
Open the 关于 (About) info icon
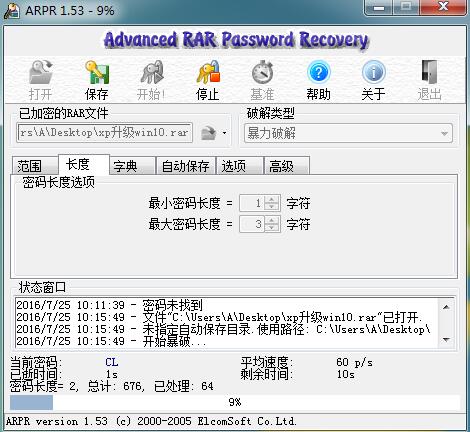coord(374,72)
